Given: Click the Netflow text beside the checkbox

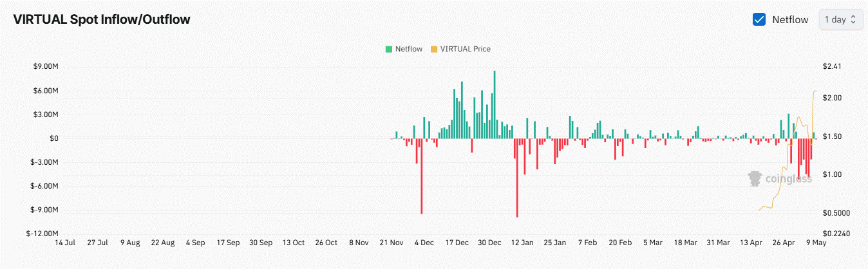Looking at the screenshot, I should [x=790, y=19].
